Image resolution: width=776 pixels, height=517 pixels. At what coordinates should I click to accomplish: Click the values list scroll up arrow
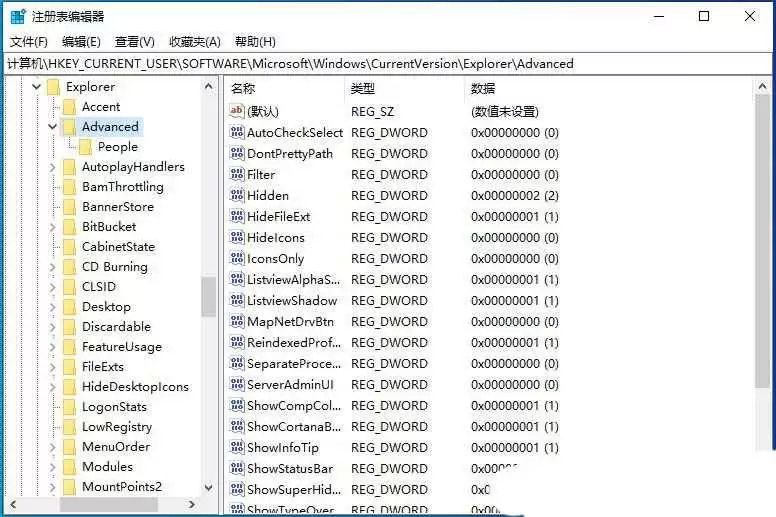(x=763, y=87)
